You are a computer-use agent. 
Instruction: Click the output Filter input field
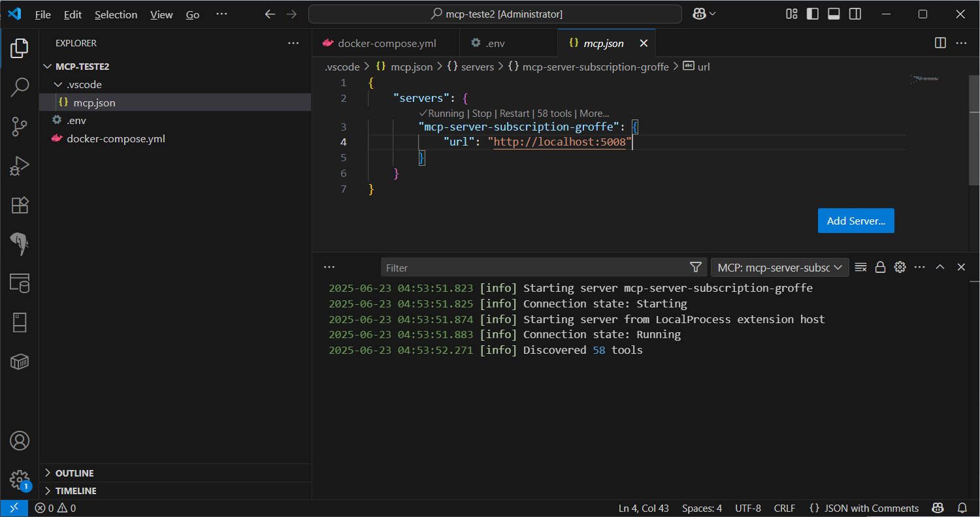[532, 268]
